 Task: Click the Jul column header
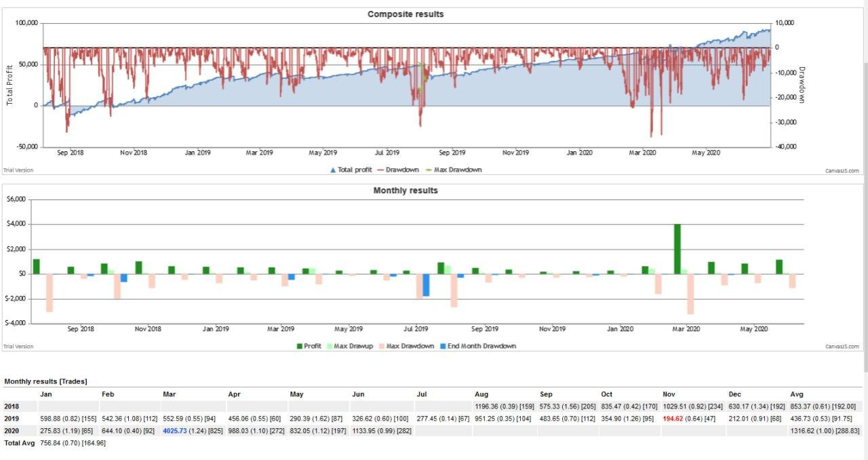[x=420, y=394]
